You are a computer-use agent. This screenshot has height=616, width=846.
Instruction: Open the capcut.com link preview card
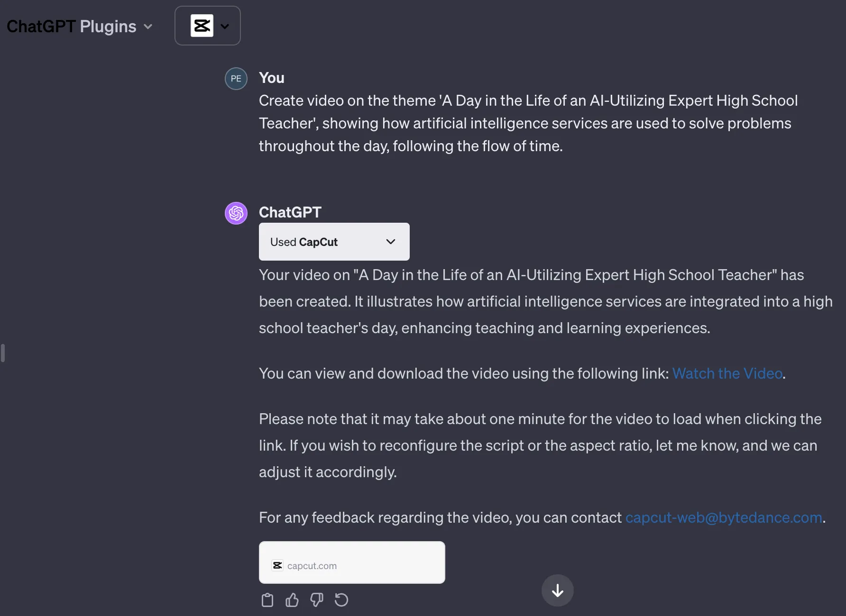(352, 562)
